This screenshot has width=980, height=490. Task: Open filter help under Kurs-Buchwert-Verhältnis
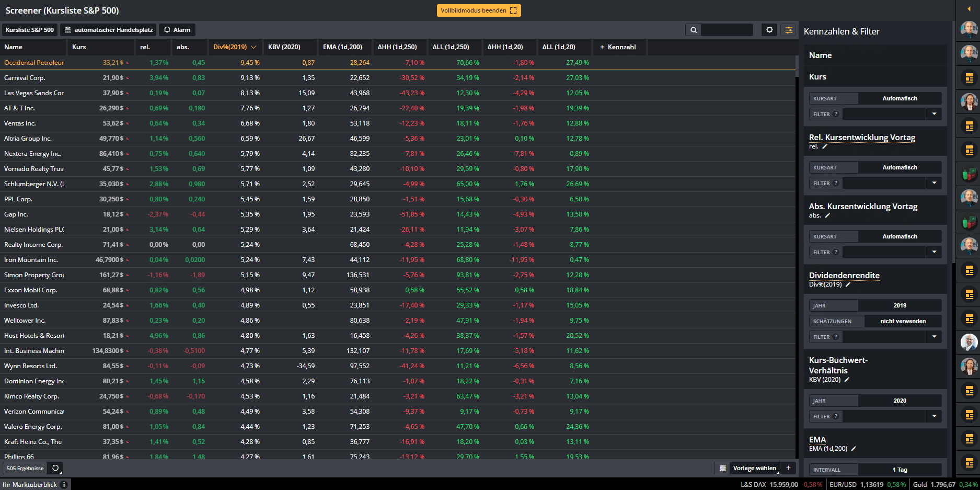click(836, 416)
